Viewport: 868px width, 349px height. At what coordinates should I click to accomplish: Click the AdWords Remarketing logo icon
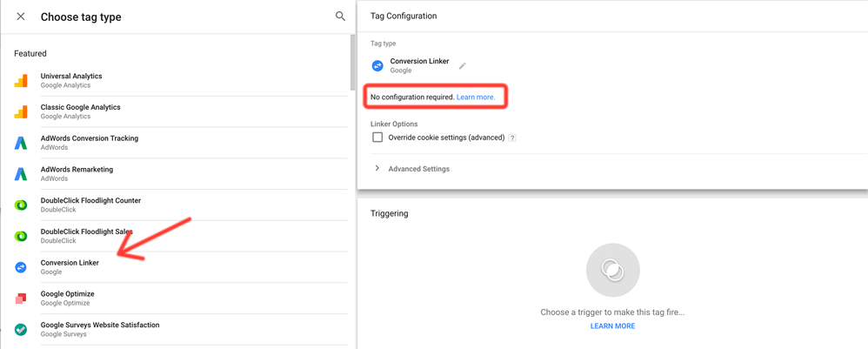21,174
